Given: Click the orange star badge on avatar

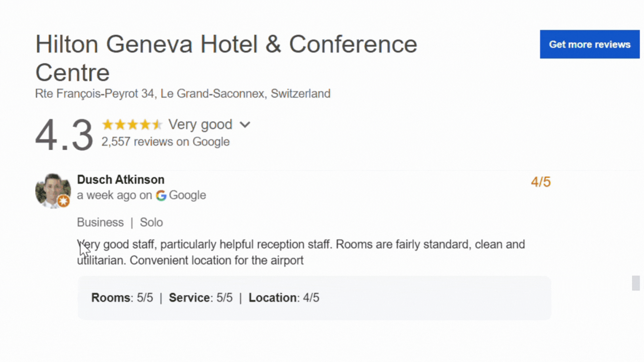Looking at the screenshot, I should point(64,201).
